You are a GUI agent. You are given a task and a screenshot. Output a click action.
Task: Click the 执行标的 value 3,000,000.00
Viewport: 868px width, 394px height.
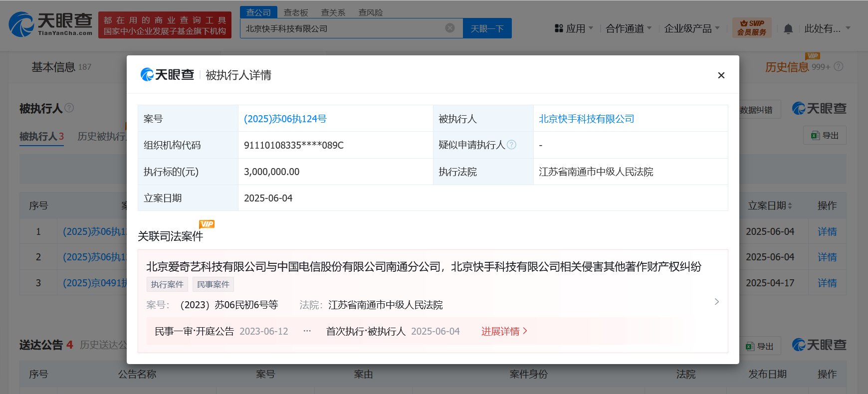point(272,172)
